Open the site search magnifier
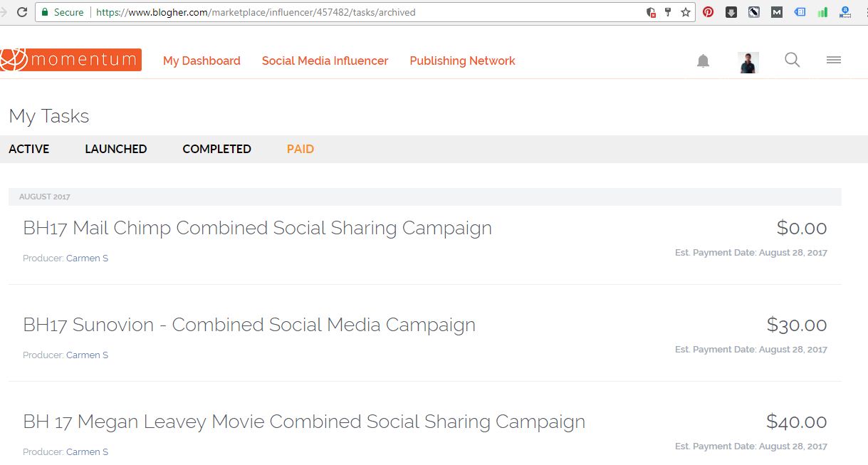The image size is (868, 465). (x=792, y=61)
